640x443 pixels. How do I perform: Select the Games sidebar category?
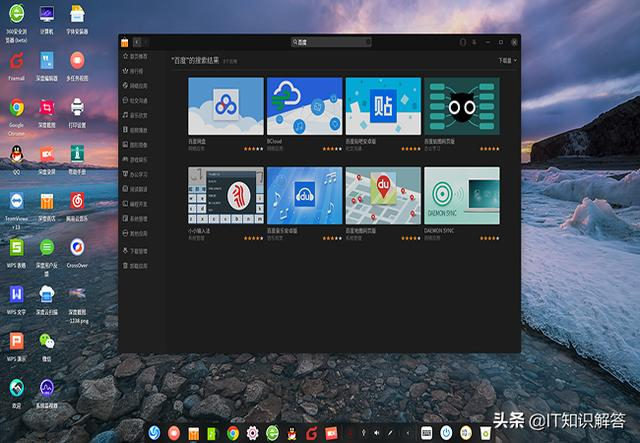(x=136, y=159)
